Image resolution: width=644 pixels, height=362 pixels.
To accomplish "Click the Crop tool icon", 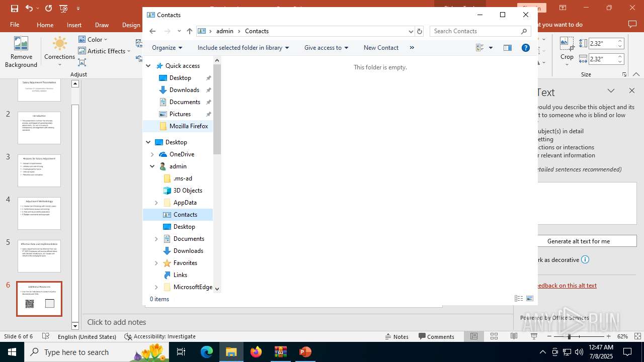I will tap(567, 44).
